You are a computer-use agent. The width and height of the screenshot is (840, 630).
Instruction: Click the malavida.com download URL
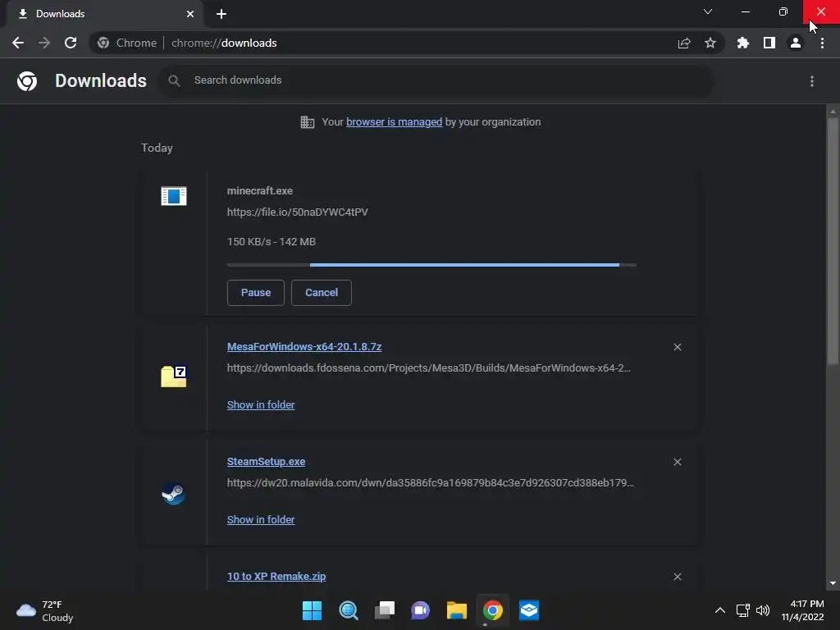click(x=430, y=482)
